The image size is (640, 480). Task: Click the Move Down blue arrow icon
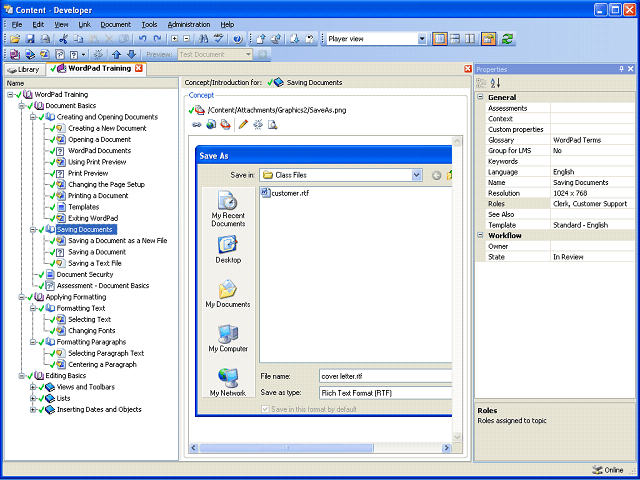pos(131,54)
